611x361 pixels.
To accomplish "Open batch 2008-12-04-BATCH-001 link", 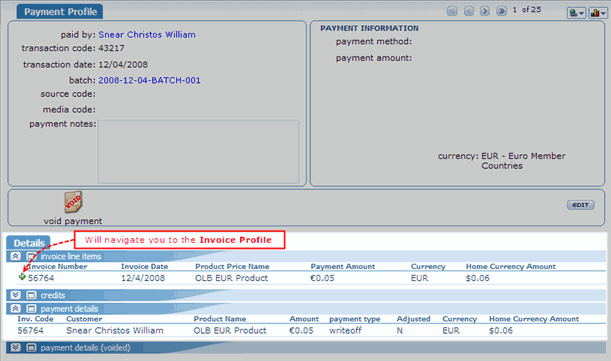I will coord(149,80).
